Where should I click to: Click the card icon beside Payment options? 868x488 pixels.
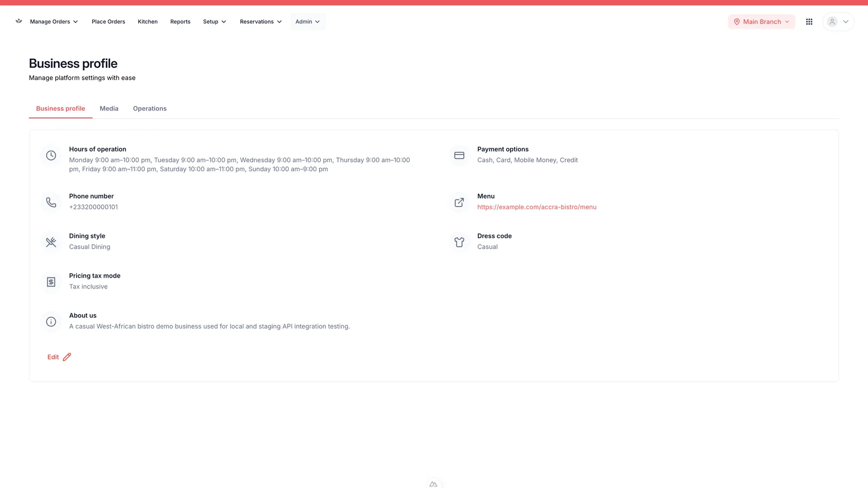459,156
